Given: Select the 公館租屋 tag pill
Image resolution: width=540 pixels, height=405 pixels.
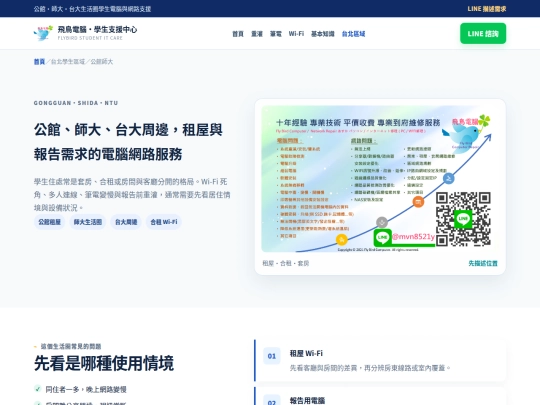Looking at the screenshot, I should click(49, 222).
